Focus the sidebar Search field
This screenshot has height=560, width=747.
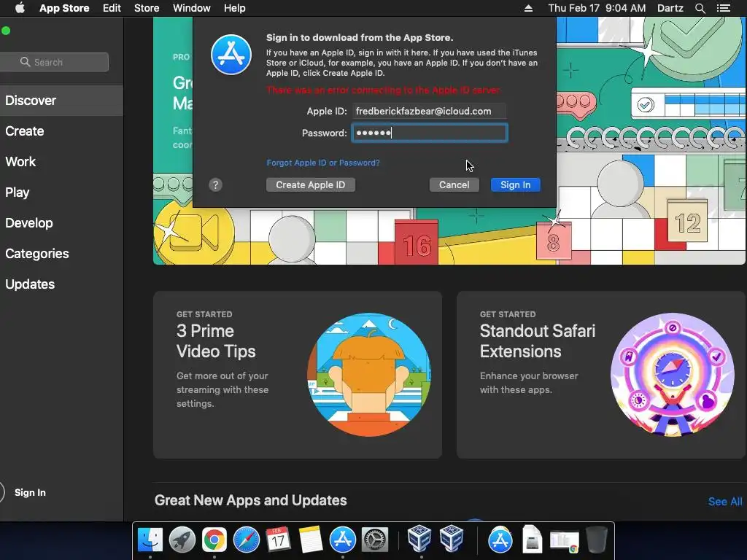[x=54, y=63]
